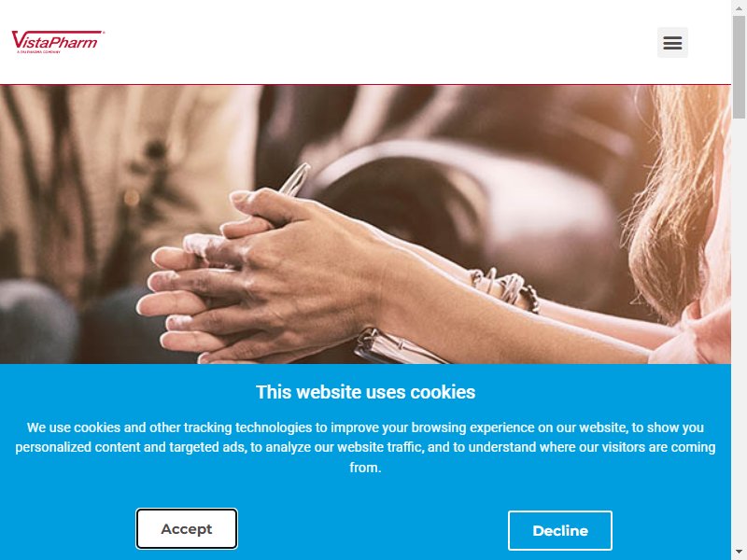Decline the website cookies
Screen dimensions: 747x560
[x=559, y=530]
